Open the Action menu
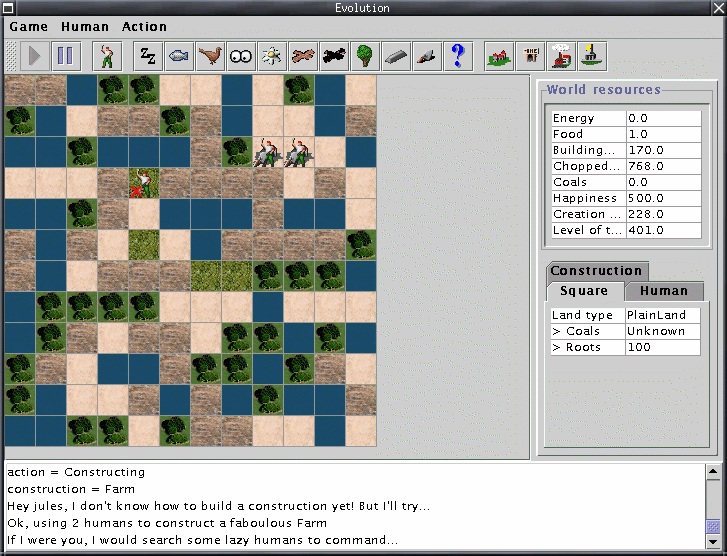This screenshot has height=556, width=727. point(145,27)
